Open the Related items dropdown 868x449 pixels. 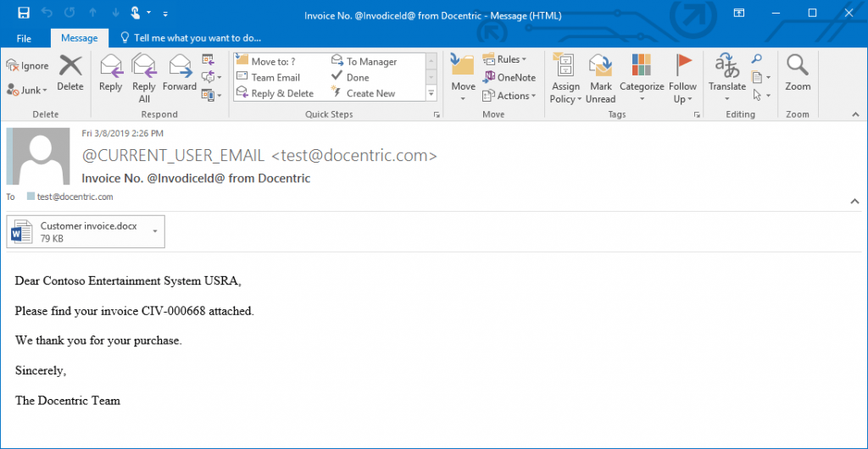tap(760, 77)
